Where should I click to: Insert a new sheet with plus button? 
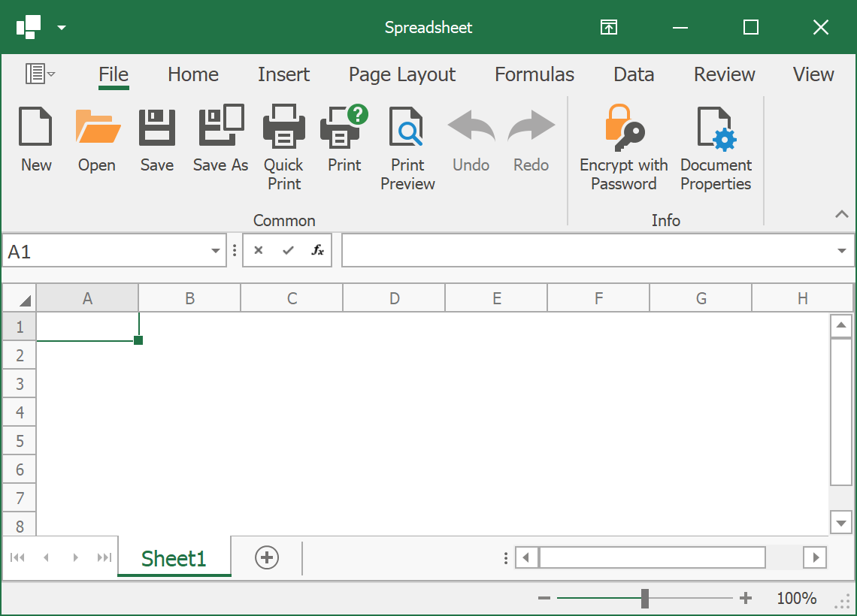pos(266,557)
